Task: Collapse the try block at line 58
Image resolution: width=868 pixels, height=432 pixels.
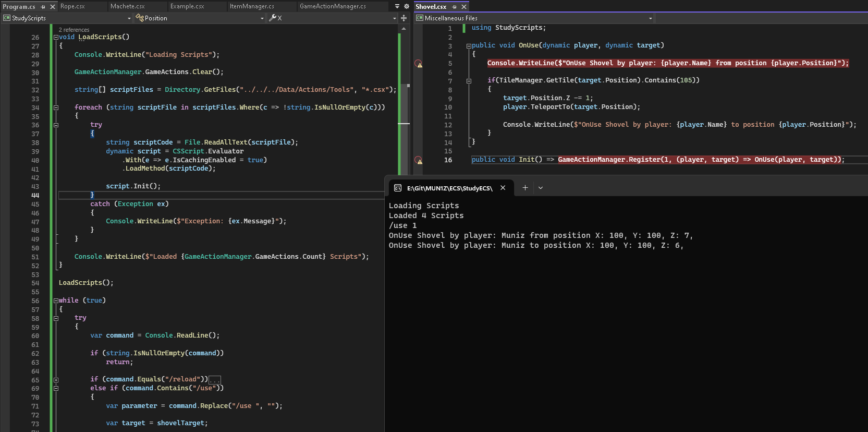Action: pos(56,318)
